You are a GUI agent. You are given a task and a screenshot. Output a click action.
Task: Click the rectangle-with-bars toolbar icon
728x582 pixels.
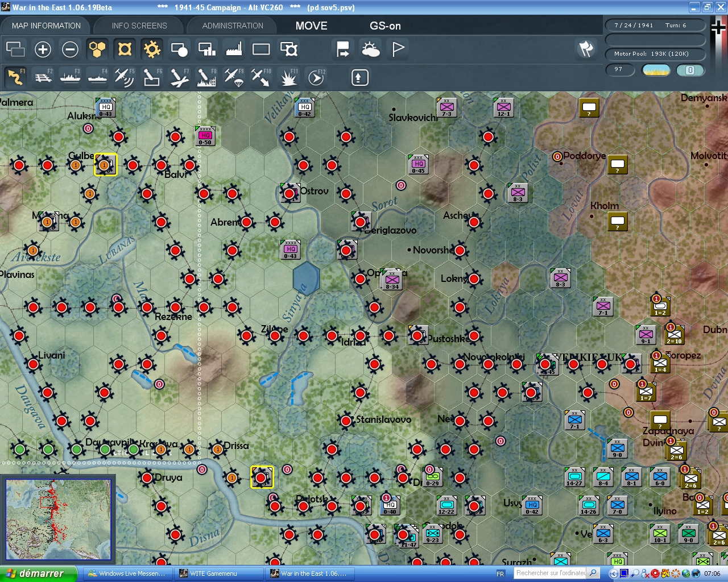click(206, 49)
